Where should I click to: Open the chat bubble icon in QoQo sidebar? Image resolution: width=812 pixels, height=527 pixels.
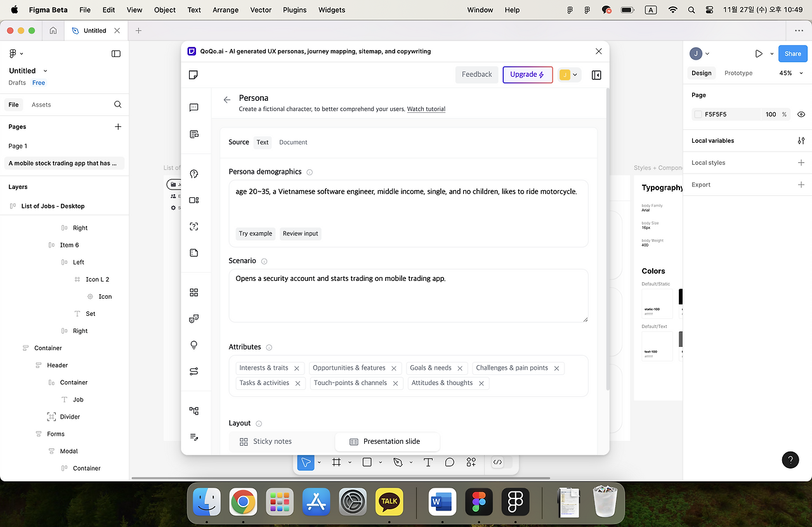click(x=194, y=108)
